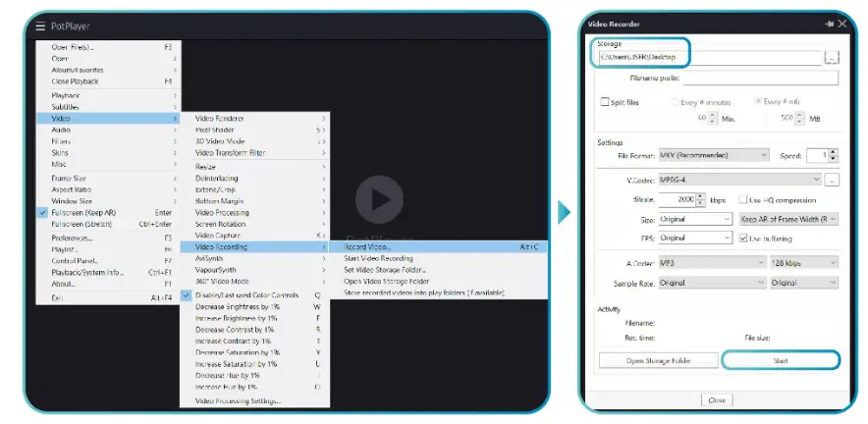This screenshot has width=868, height=424.
Task: Open the 128 kbps audio bitrate dropdown
Action: pyautogui.click(x=804, y=263)
